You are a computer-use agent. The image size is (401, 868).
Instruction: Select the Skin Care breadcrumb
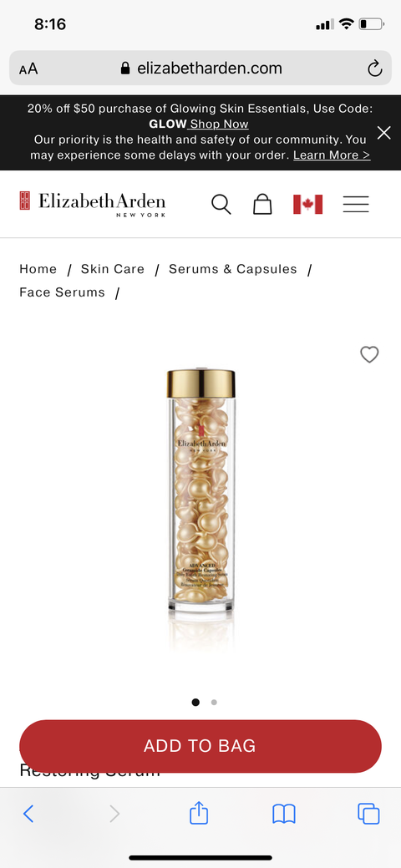(113, 269)
